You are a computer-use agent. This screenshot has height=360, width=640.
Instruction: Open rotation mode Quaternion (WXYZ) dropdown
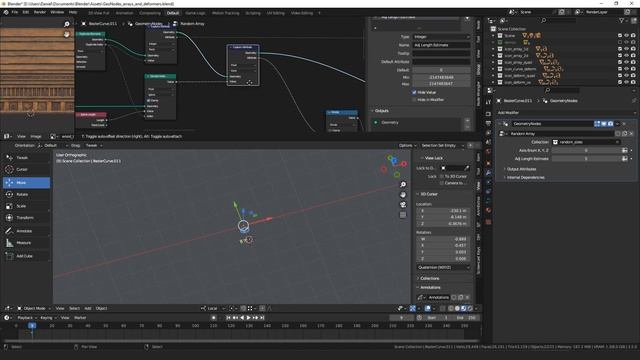(x=444, y=267)
